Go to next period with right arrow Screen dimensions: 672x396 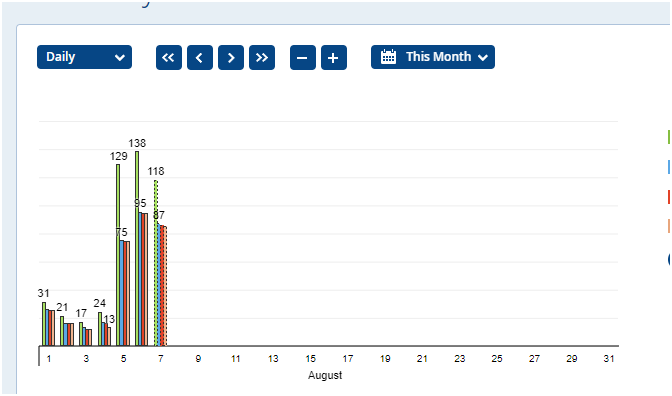pyautogui.click(x=231, y=57)
